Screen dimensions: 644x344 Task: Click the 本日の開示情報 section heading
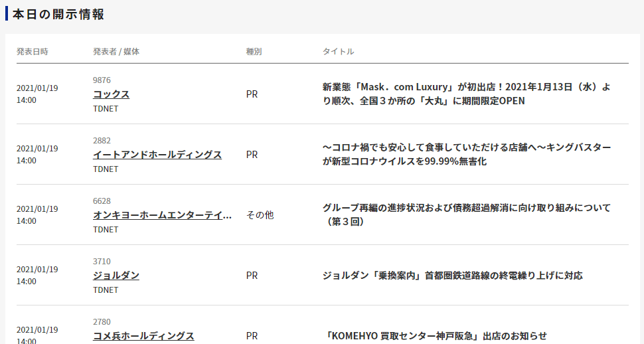[x=58, y=14]
